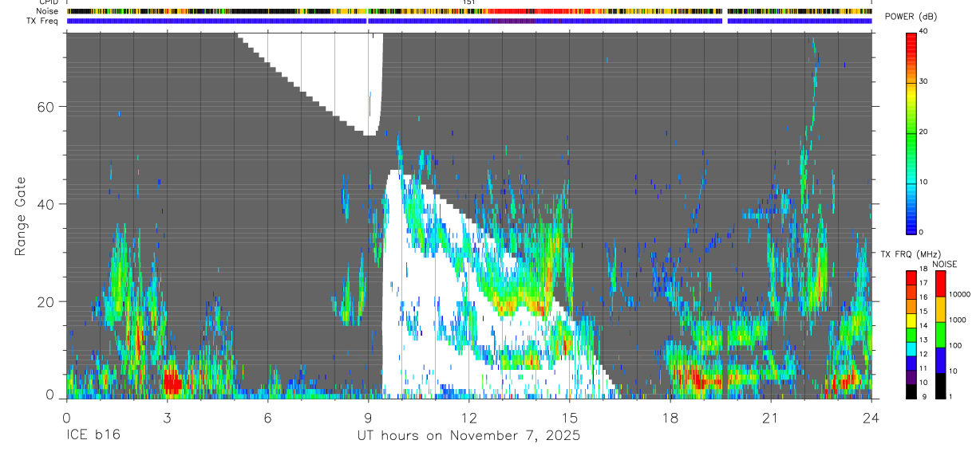Click x-axis tick label '15'

tap(570, 419)
